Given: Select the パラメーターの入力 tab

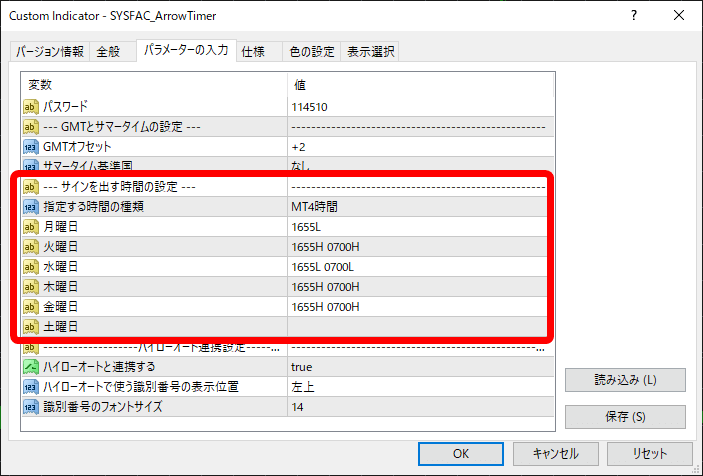Looking at the screenshot, I should [x=186, y=50].
